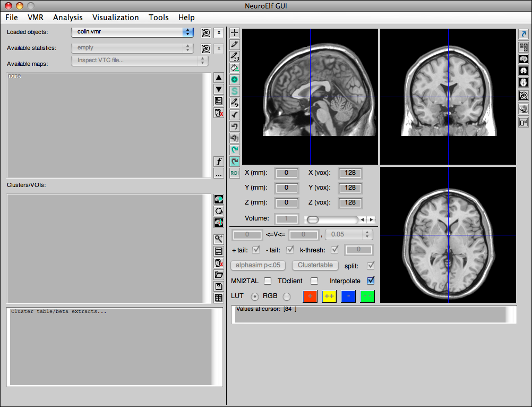
Task: Click the ROI button in the toolbar
Action: [x=235, y=173]
